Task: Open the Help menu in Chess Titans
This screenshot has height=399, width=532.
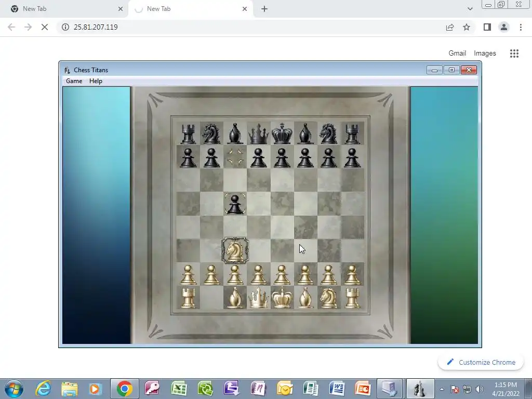Action: (x=96, y=81)
